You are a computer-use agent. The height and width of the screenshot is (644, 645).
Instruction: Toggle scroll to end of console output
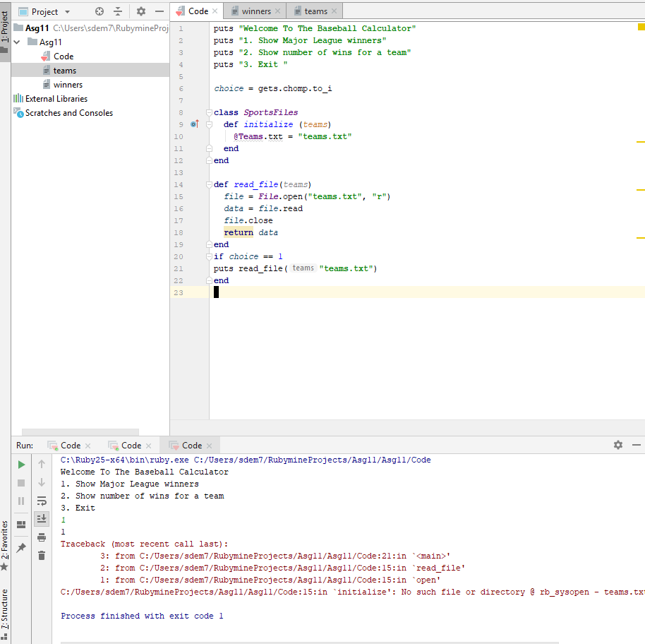point(42,519)
